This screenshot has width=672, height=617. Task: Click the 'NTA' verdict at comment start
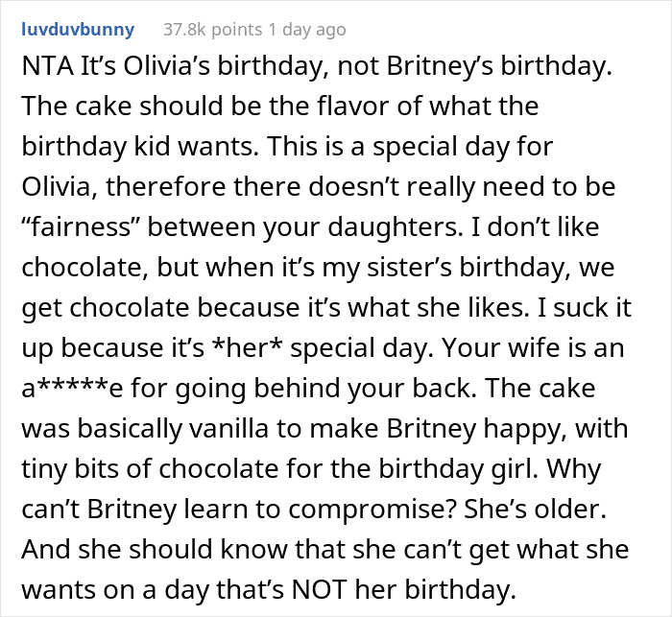pos(47,66)
